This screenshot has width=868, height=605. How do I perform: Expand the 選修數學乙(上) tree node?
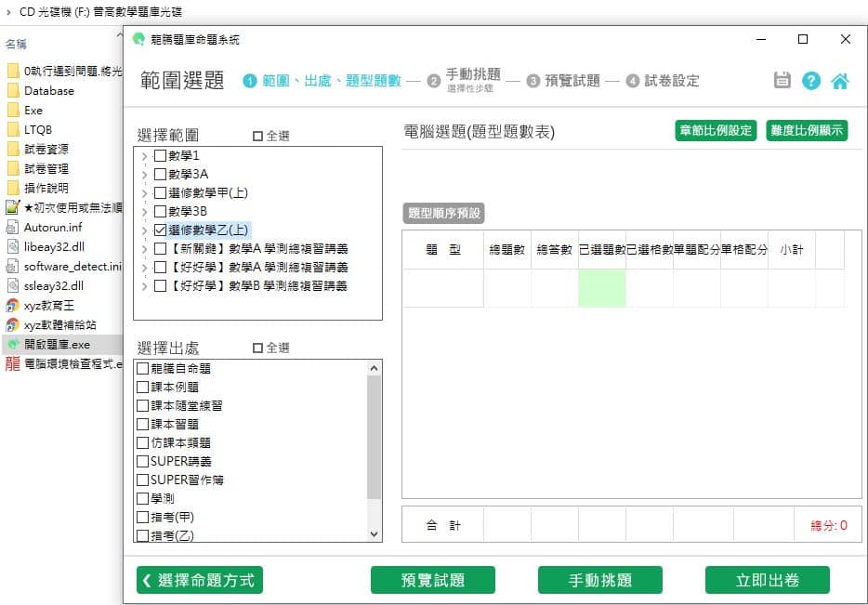tap(144, 230)
